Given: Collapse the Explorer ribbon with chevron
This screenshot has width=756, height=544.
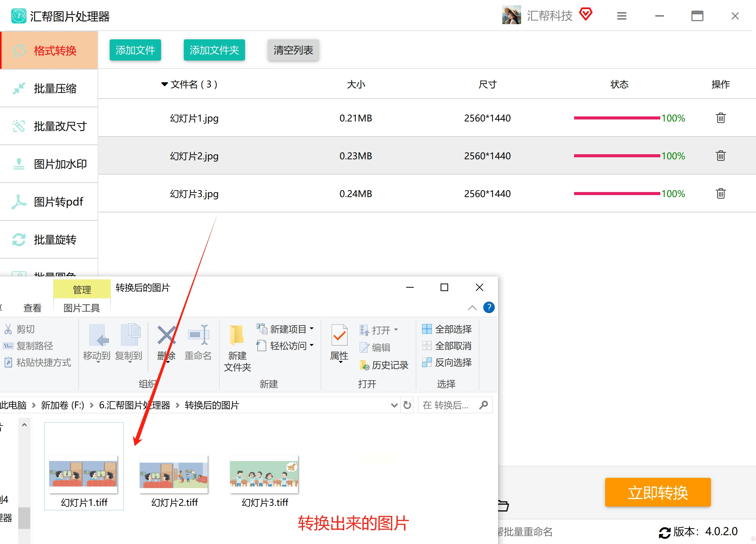Looking at the screenshot, I should click(472, 308).
